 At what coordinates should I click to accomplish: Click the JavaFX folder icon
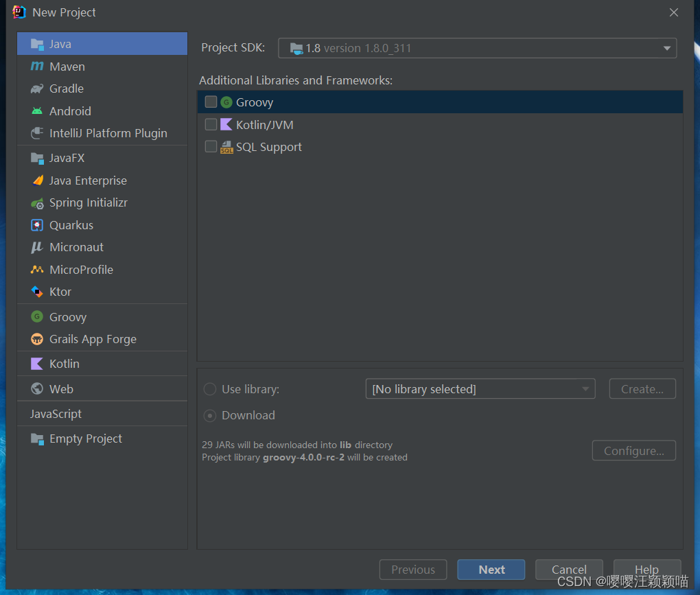37,158
